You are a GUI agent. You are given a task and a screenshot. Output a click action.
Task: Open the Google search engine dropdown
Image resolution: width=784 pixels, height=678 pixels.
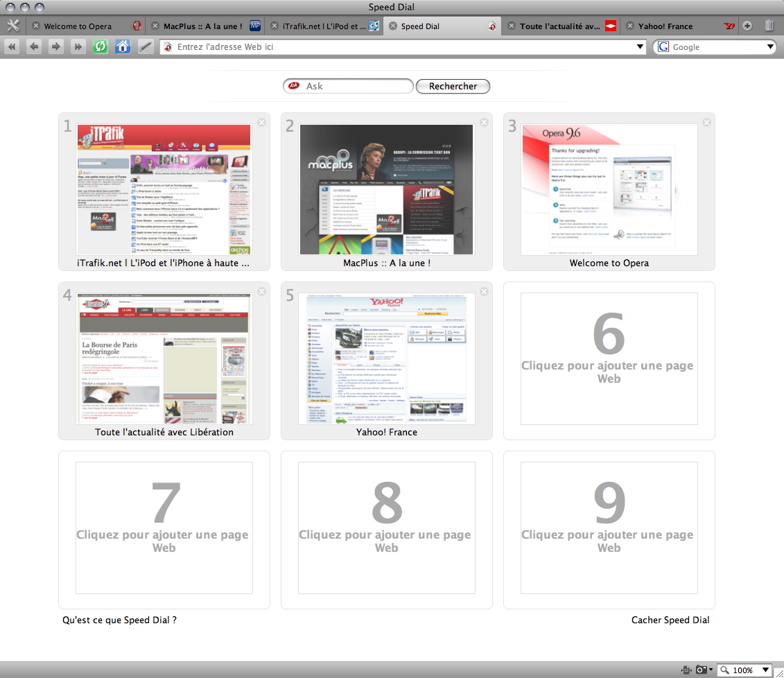click(770, 47)
